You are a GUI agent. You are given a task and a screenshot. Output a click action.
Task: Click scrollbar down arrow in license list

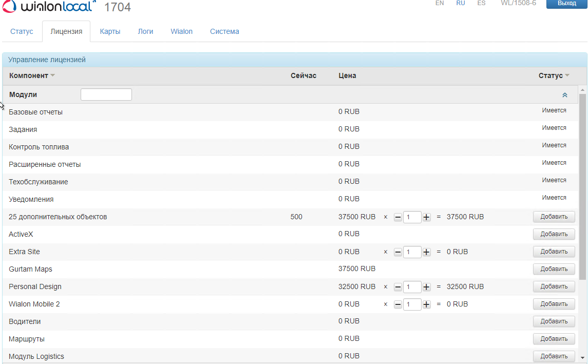pos(582,357)
